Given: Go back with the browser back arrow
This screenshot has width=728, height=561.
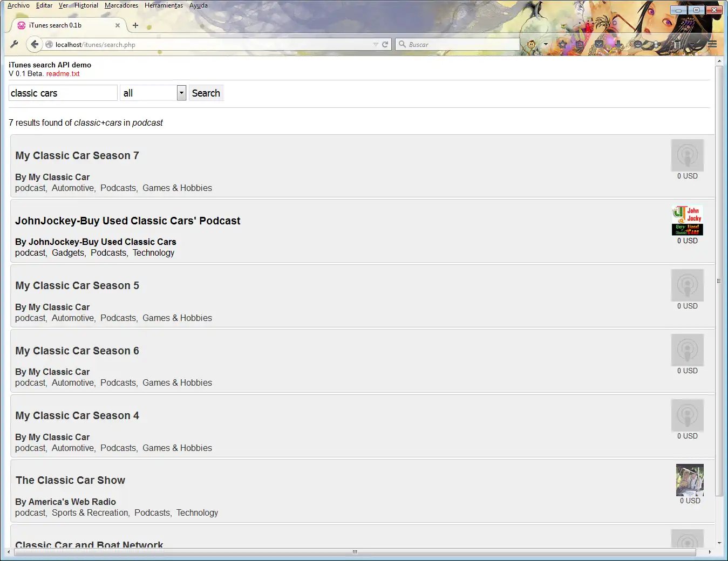Looking at the screenshot, I should (35, 44).
